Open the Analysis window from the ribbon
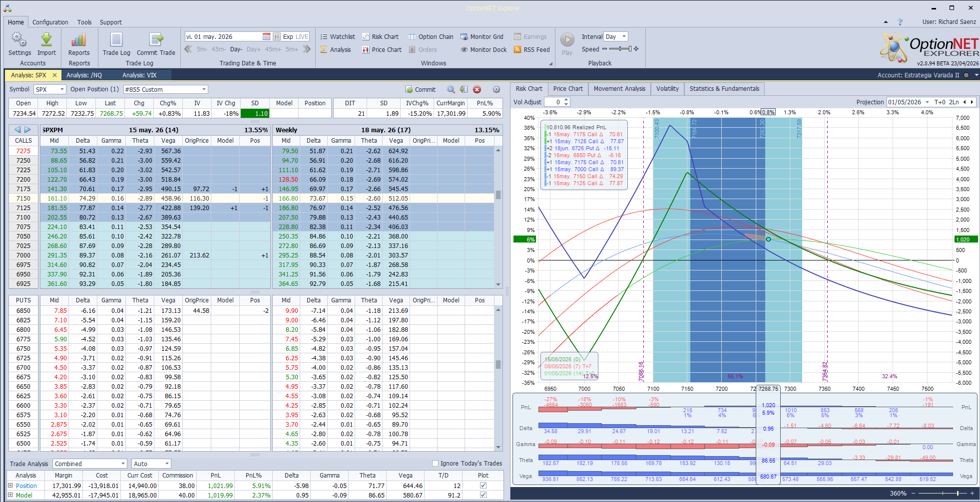The height and width of the screenshot is (502, 980). tap(335, 49)
